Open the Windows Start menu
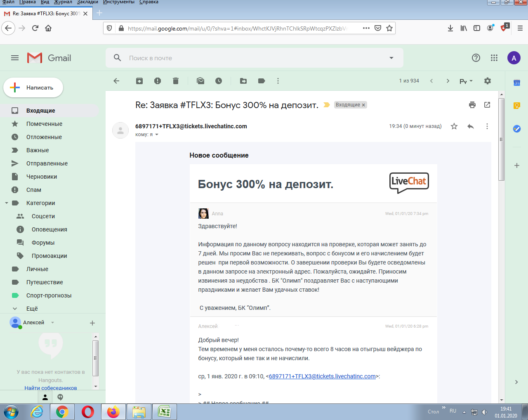 [11, 412]
